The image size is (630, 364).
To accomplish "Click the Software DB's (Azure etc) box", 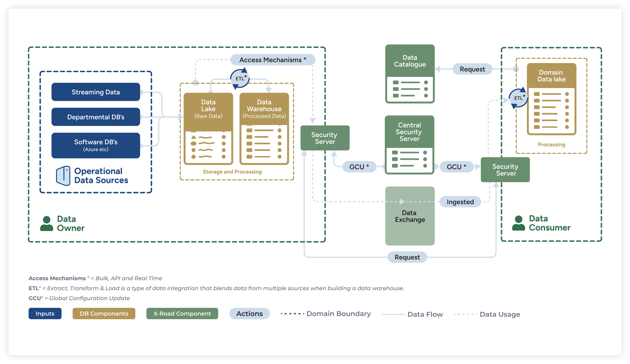I will point(95,145).
